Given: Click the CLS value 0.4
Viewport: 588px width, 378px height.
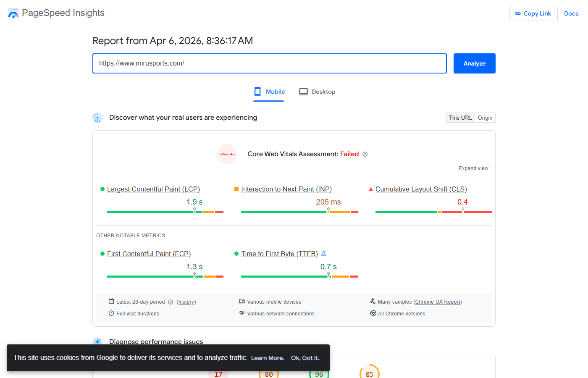Looking at the screenshot, I should click(x=462, y=202).
